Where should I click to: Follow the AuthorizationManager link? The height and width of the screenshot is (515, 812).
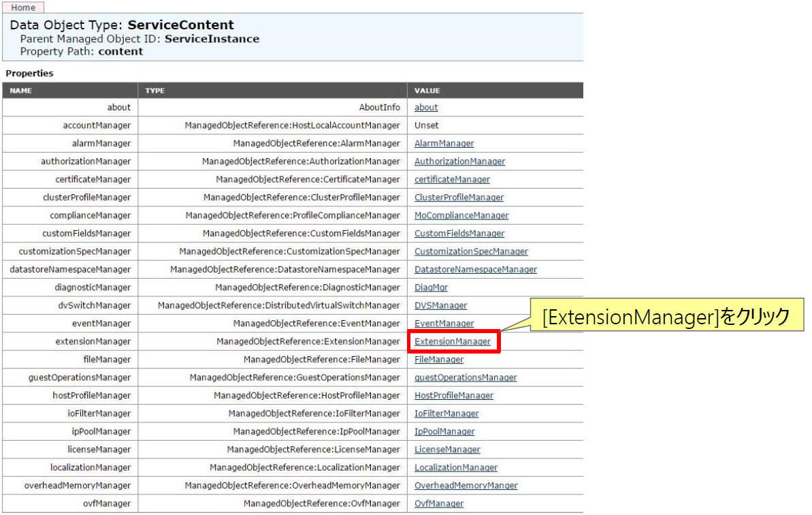tap(459, 161)
